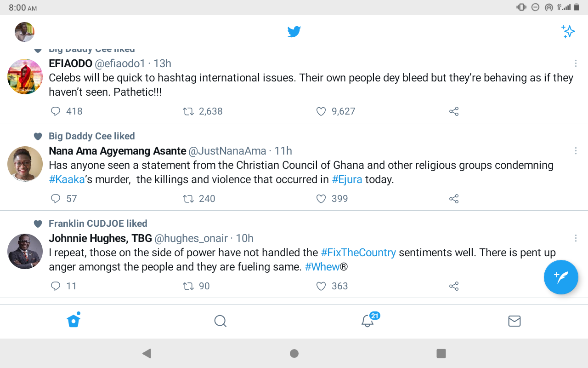Reply to Nana Ama Agyemang Asante's tweet

(56, 199)
